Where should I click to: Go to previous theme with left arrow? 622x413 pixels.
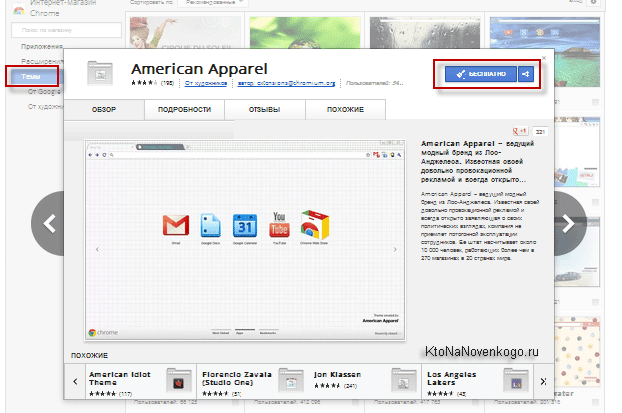tap(48, 223)
